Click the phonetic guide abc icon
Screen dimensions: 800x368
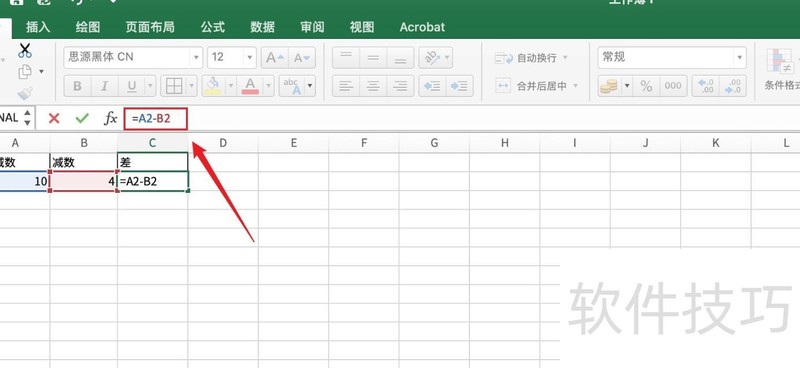291,86
